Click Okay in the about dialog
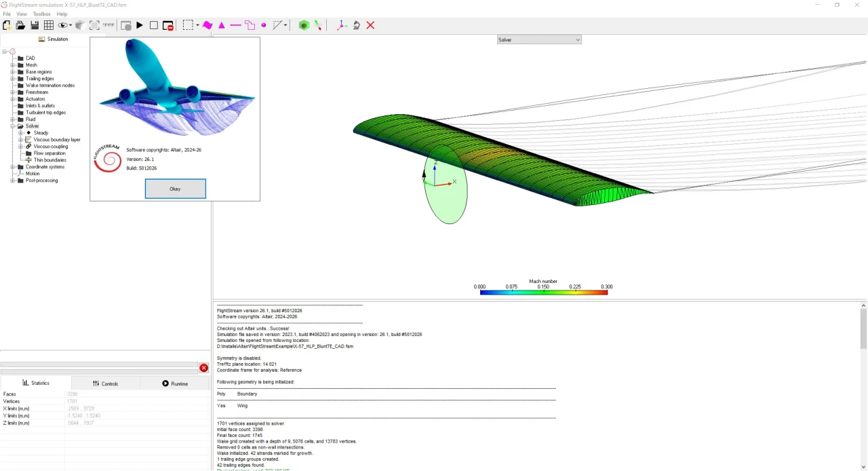This screenshot has height=471, width=868. pos(175,189)
